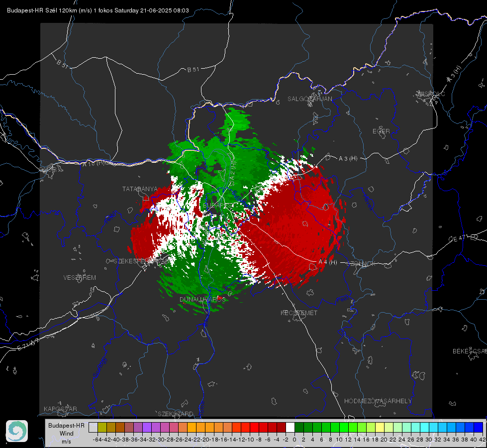The width and height of the screenshot is (487, 448).
Task: Click the radar title with date 21-06-2025 08:03
Action: (x=98, y=10)
